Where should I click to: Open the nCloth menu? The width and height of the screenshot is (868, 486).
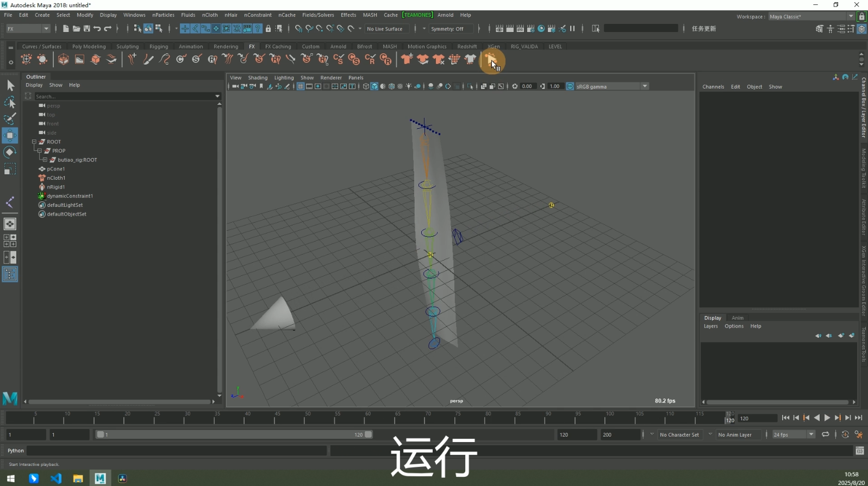[x=210, y=15]
